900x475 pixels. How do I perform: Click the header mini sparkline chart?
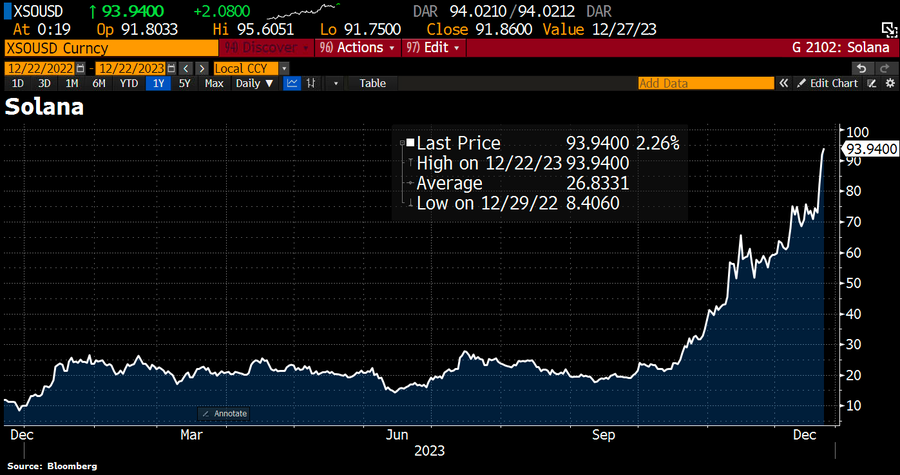pos(304,11)
